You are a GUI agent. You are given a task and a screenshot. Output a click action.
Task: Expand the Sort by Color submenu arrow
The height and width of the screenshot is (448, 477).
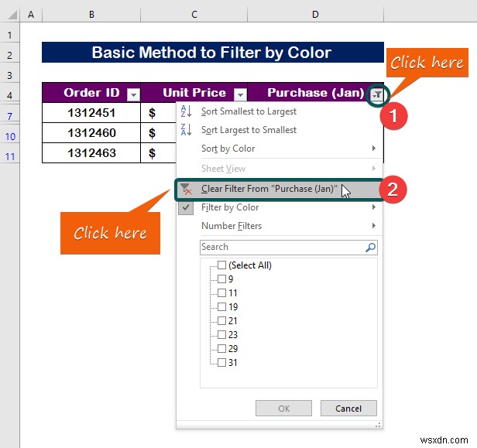click(373, 149)
